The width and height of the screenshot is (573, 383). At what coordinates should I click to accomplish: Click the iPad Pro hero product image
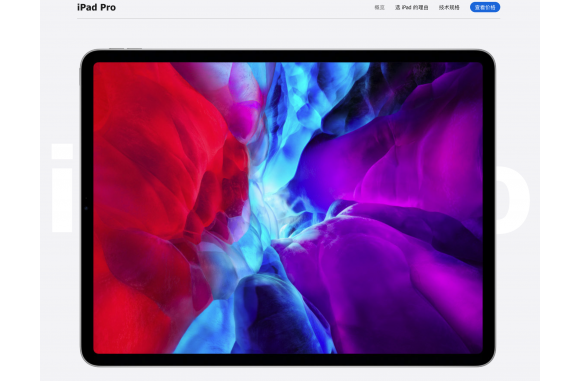[288, 208]
